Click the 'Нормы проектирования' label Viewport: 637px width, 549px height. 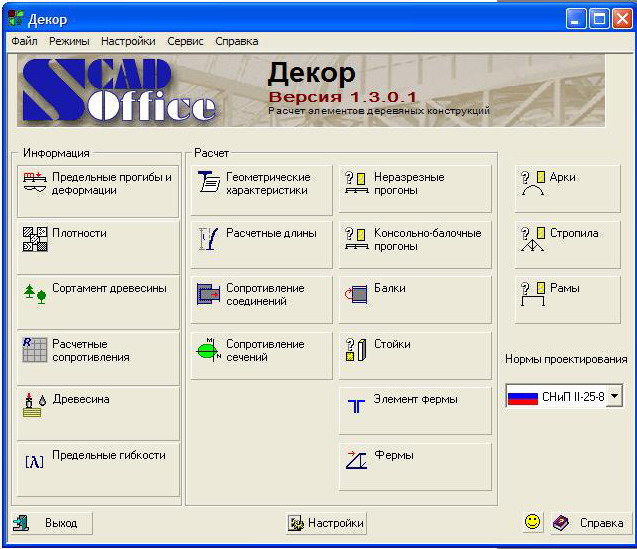pos(566,359)
